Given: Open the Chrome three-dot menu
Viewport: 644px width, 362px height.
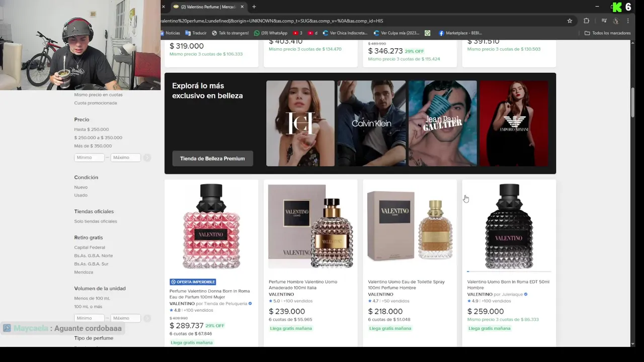Looking at the screenshot, I should point(628,21).
